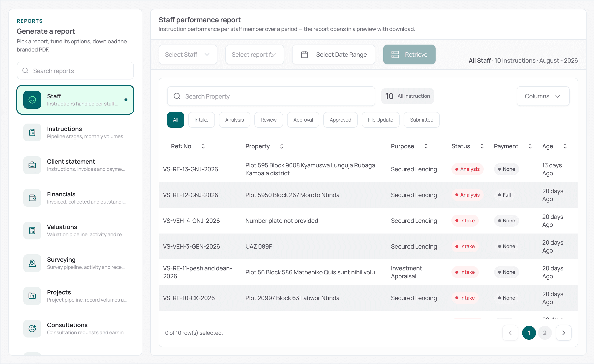Click reference VS-RE-12-GNJ-2026
The image size is (594, 364).
click(x=190, y=195)
